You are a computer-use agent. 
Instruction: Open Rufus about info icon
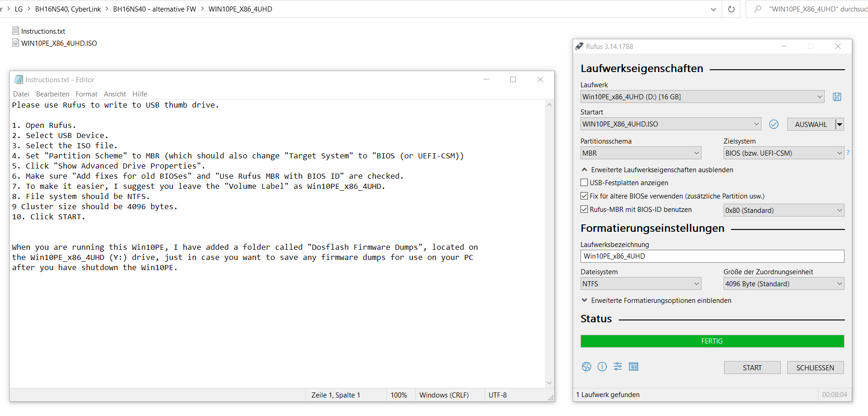tap(602, 367)
